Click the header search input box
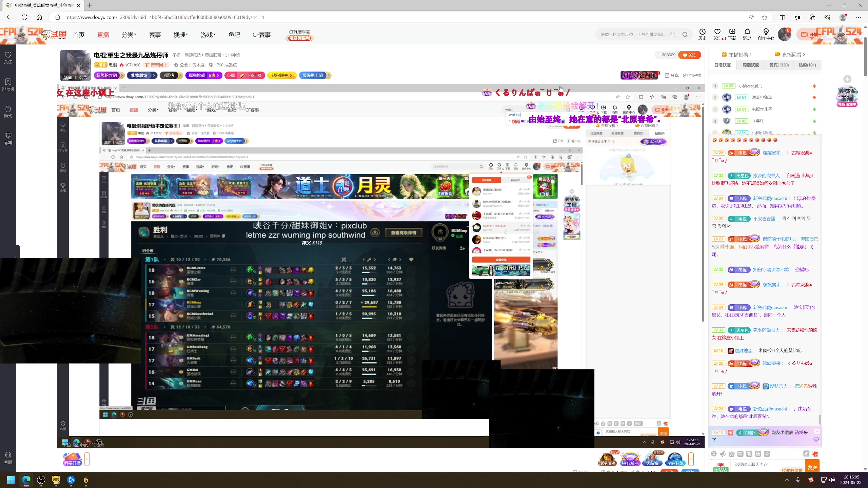Image resolution: width=868 pixels, height=488 pixels. pyautogui.click(x=640, y=34)
